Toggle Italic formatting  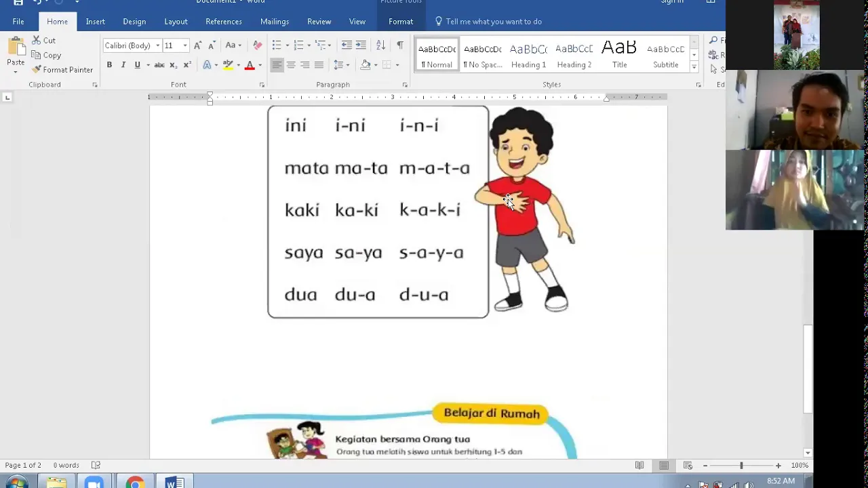(123, 65)
